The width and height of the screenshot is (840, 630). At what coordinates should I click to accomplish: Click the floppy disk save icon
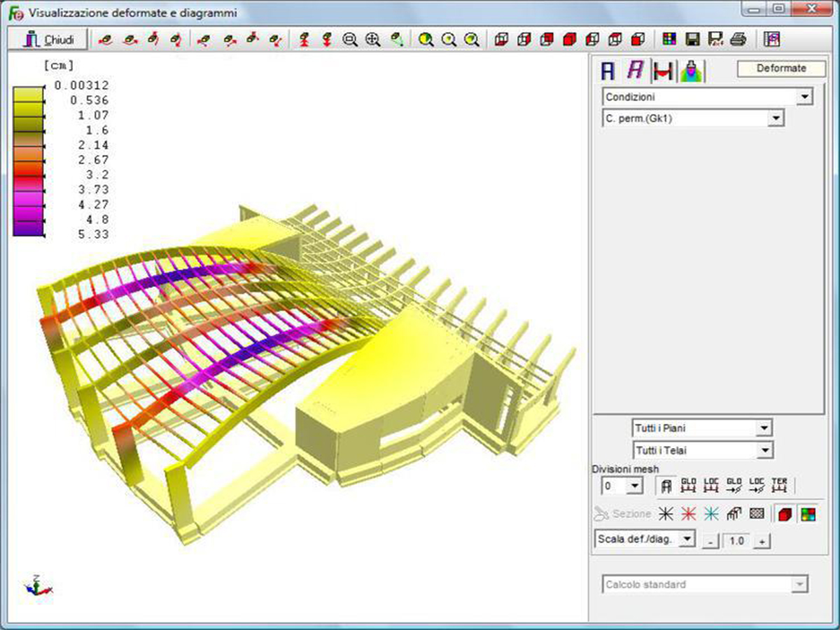pyautogui.click(x=692, y=40)
